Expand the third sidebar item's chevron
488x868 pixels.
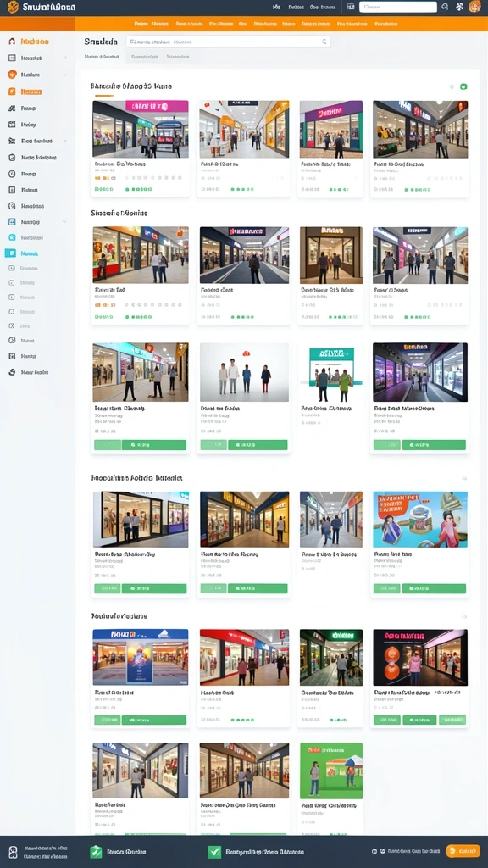64,75
